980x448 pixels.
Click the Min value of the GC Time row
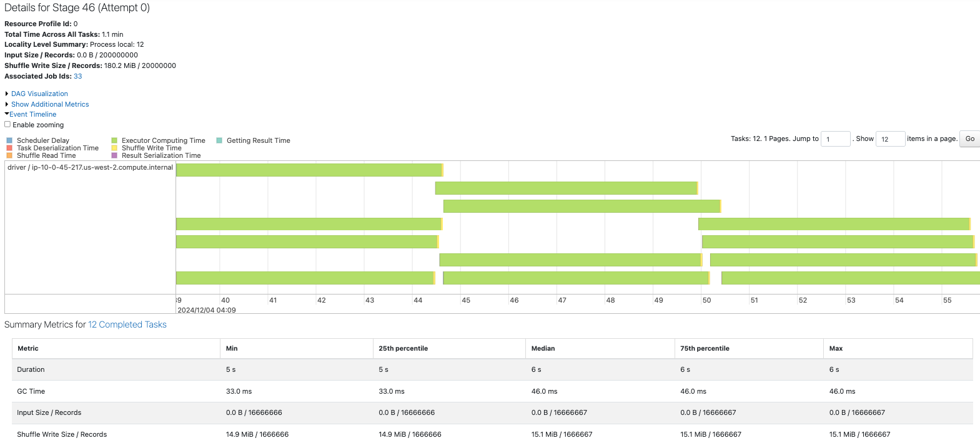pyautogui.click(x=239, y=391)
